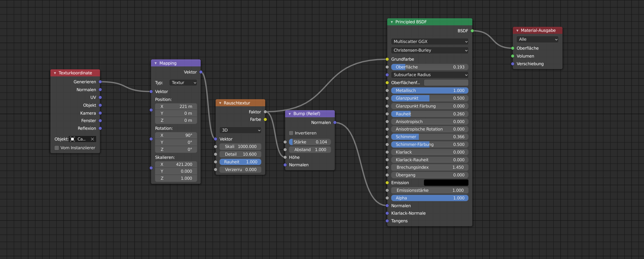644x259 pixels.
Task: Click the Abstand 1.000 field in Bump node
Action: pos(310,150)
